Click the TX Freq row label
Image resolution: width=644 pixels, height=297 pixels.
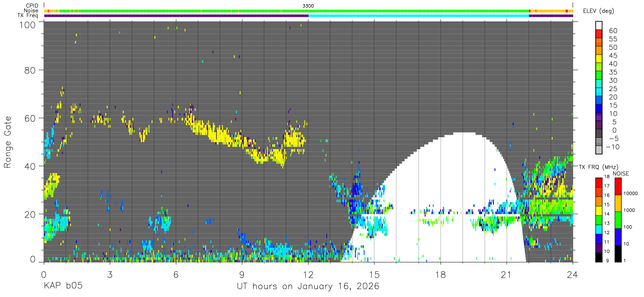pos(29,16)
